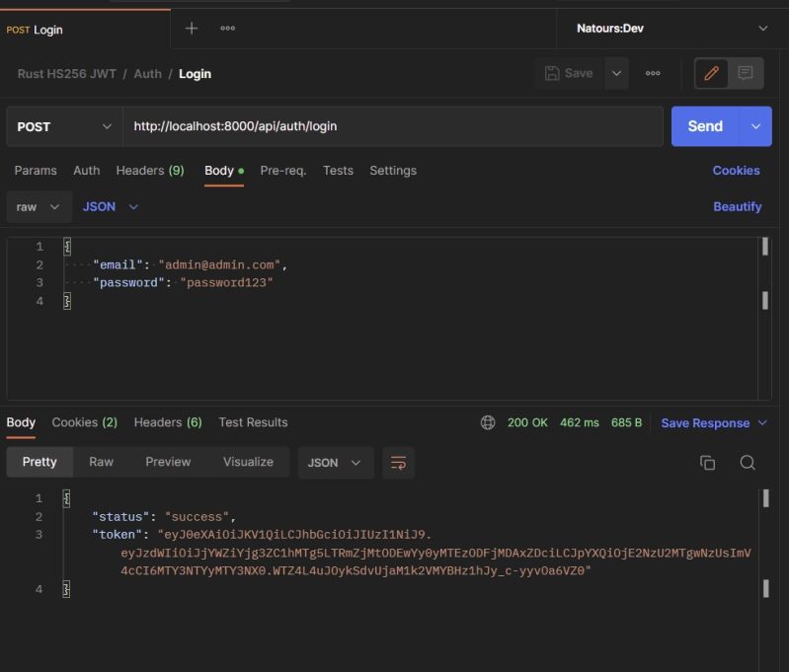Switch response view to Raw

(101, 462)
